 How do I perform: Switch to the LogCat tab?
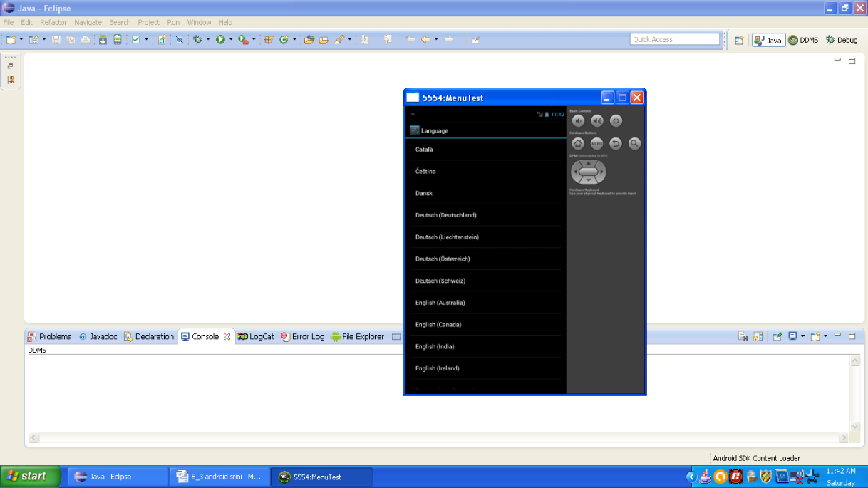click(x=256, y=336)
